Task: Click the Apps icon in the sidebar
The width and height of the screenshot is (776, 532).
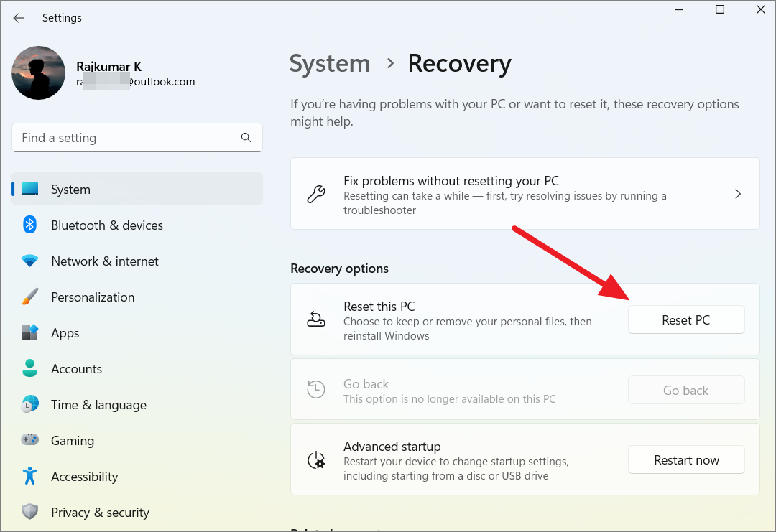Action: [x=29, y=332]
